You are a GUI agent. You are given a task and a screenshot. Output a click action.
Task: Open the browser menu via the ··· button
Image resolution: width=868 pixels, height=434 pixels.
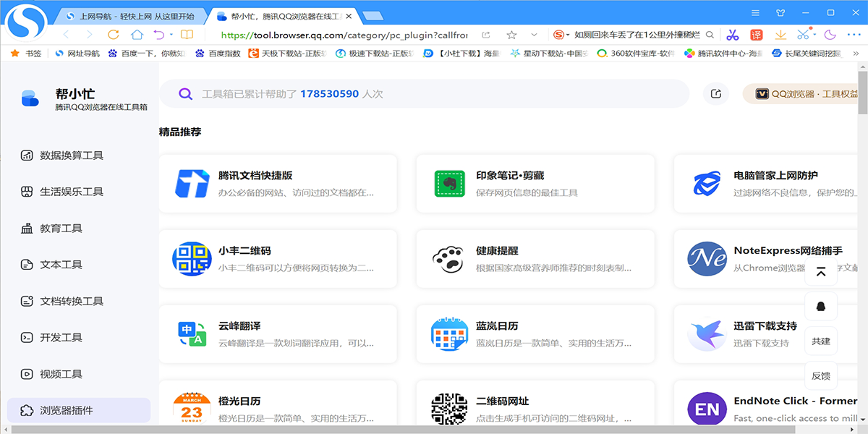[855, 35]
